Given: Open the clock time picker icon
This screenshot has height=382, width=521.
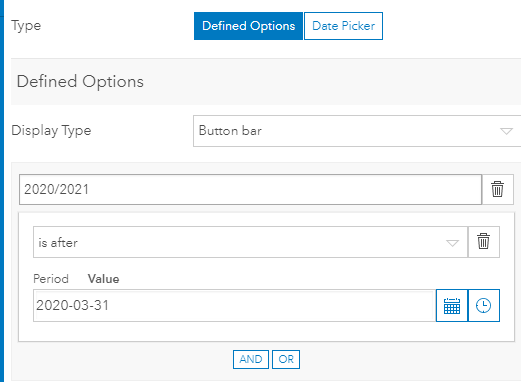Looking at the screenshot, I should coord(484,306).
